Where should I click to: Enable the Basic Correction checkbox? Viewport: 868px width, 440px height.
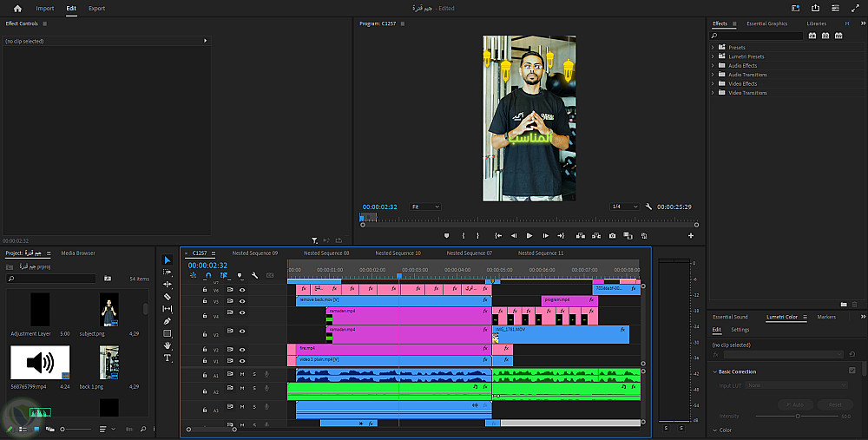pos(852,371)
